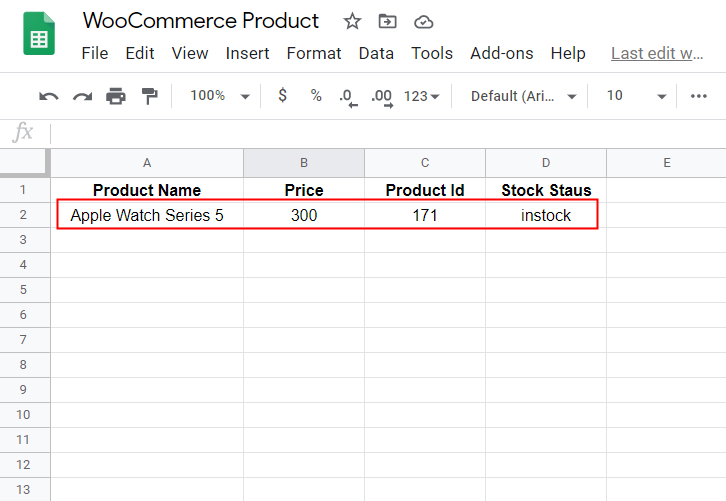This screenshot has width=726, height=501.
Task: Select column A header
Action: coord(147,163)
